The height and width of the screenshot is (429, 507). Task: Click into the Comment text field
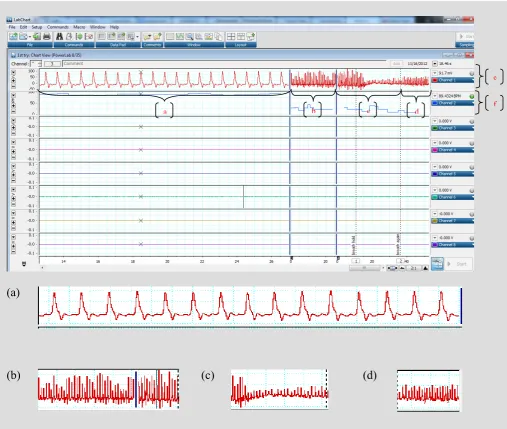click(224, 64)
